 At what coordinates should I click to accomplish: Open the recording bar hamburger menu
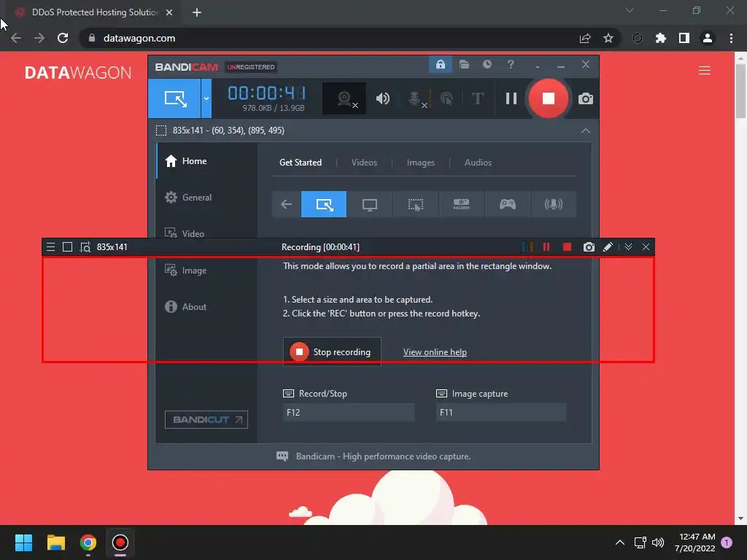tap(50, 246)
